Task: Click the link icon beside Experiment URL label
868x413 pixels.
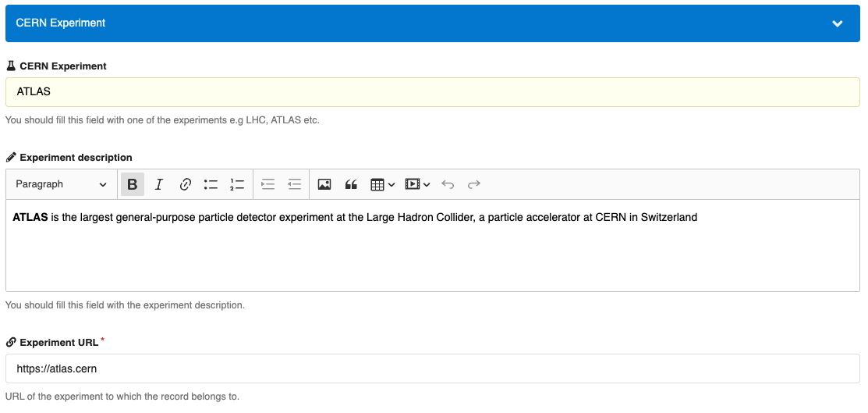Action: (10, 343)
